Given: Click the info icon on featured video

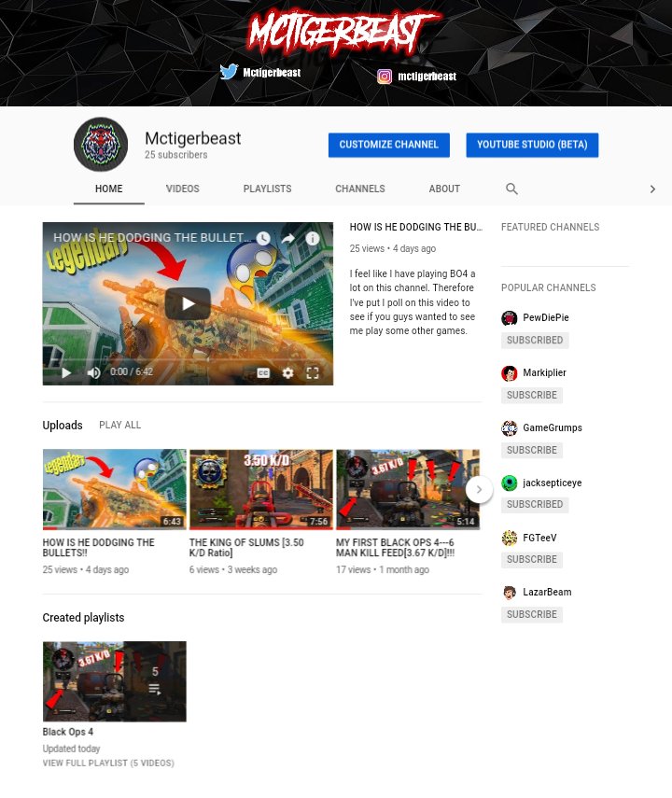Looking at the screenshot, I should (313, 238).
